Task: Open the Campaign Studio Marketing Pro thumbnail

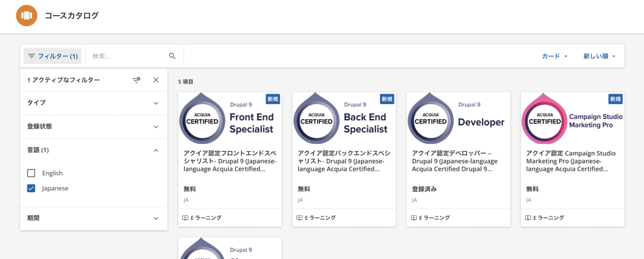Action: [x=573, y=118]
